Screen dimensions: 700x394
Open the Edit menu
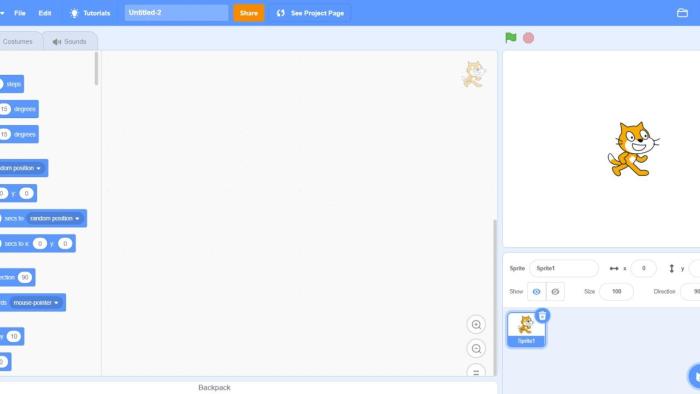point(45,13)
